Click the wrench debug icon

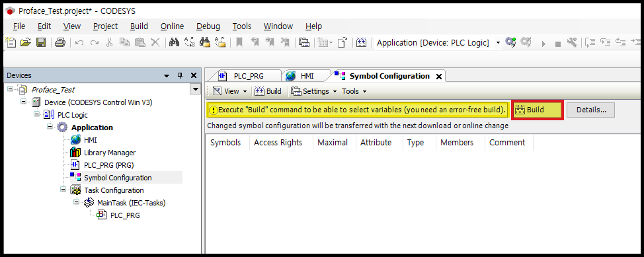(572, 42)
